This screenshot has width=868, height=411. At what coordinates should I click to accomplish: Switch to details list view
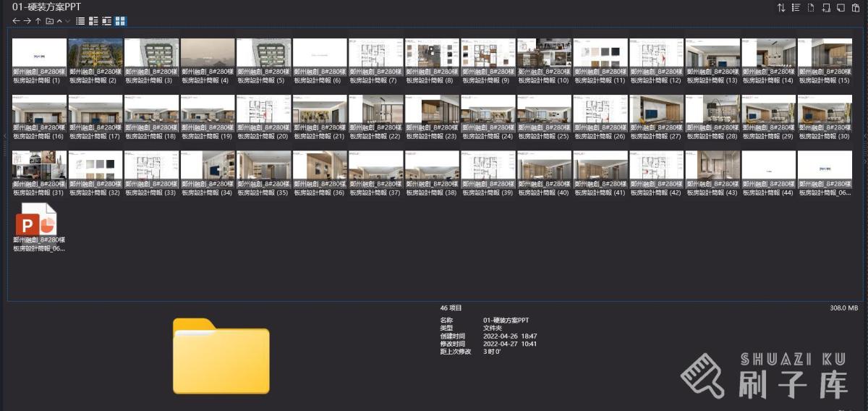pyautogui.click(x=93, y=21)
